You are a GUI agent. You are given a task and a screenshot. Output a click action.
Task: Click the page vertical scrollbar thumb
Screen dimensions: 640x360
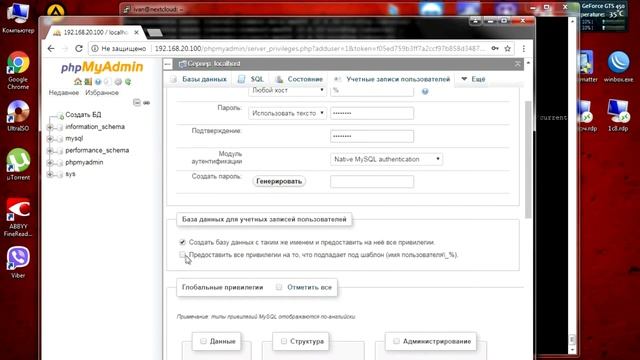point(528,159)
